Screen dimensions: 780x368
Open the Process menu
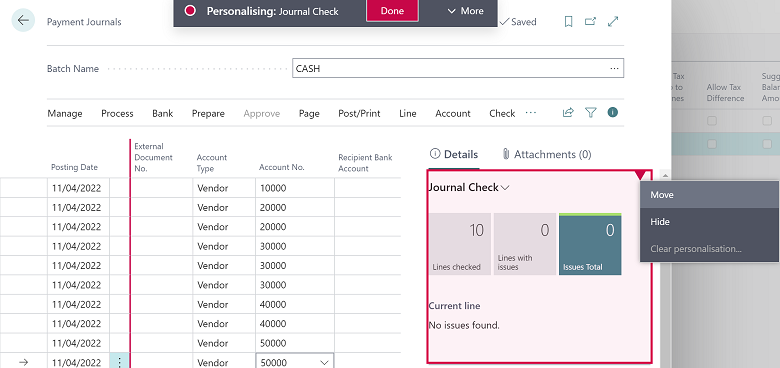pyautogui.click(x=117, y=113)
